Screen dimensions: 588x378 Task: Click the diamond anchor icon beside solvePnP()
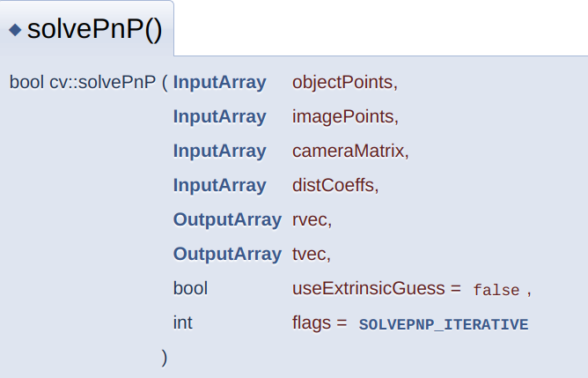(x=16, y=30)
